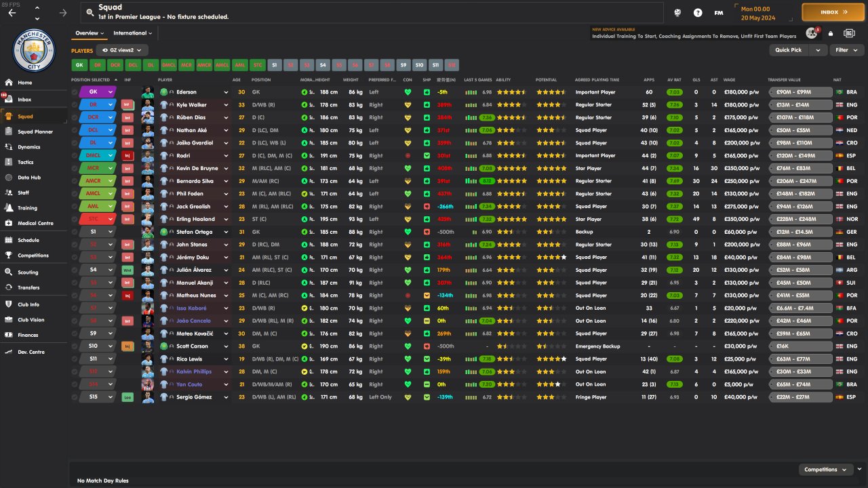Image resolution: width=868 pixels, height=488 pixels.
Task: Select the S9 substitute pill
Action: click(403, 65)
